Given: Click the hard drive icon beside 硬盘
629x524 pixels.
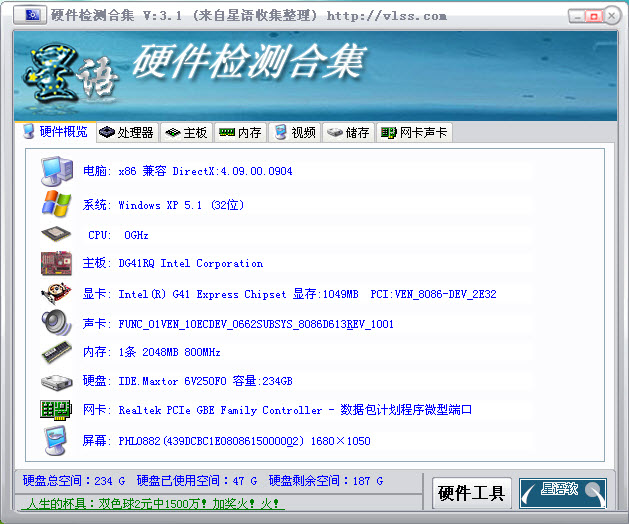Looking at the screenshot, I should tap(57, 382).
